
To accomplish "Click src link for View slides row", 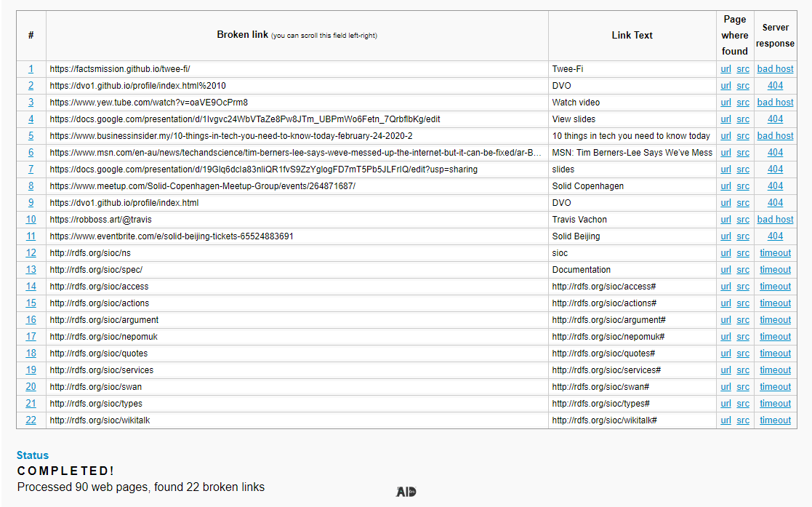I will pyautogui.click(x=743, y=119).
